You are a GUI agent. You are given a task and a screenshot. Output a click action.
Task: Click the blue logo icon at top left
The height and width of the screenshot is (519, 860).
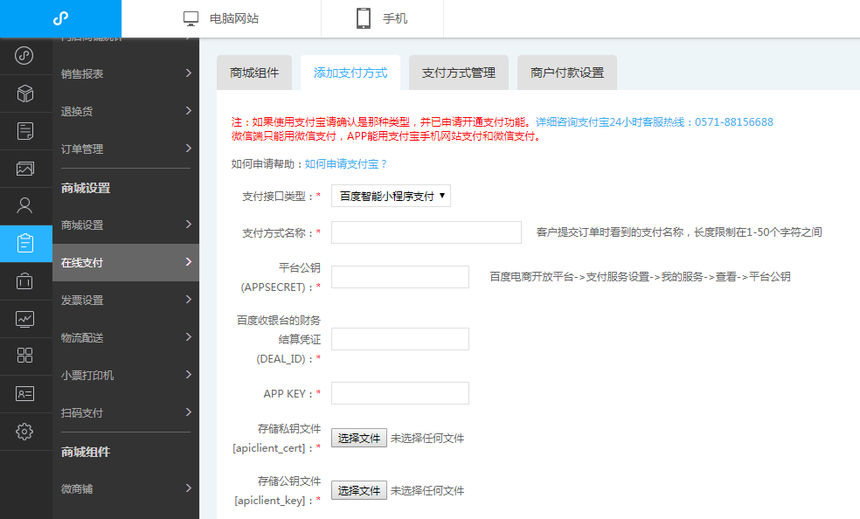pyautogui.click(x=60, y=18)
